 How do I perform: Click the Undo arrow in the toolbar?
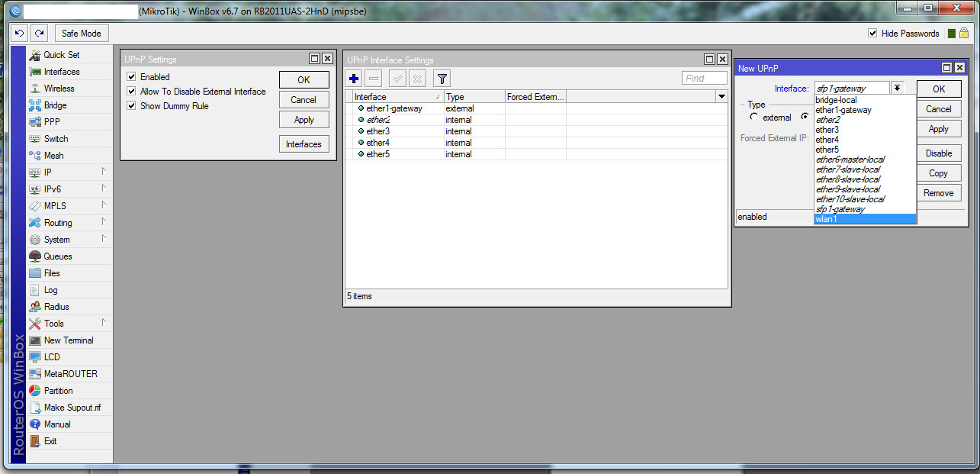pos(20,34)
